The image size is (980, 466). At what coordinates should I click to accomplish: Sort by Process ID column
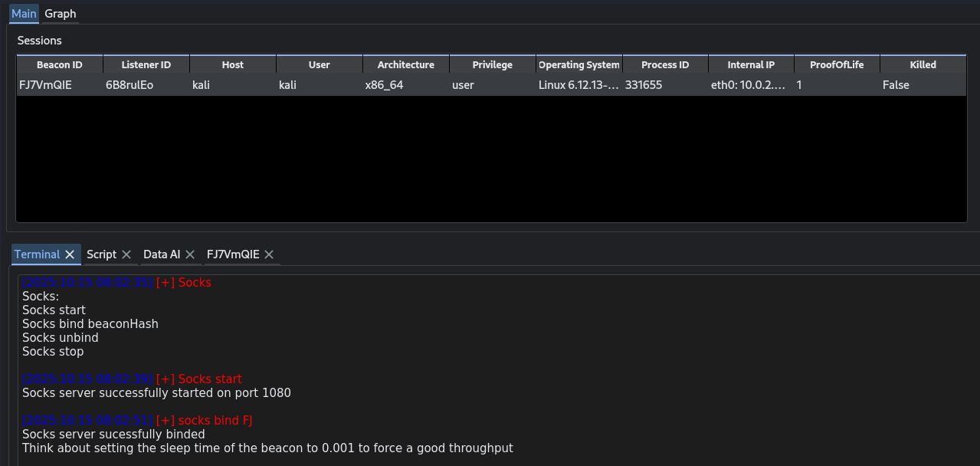[x=665, y=65]
